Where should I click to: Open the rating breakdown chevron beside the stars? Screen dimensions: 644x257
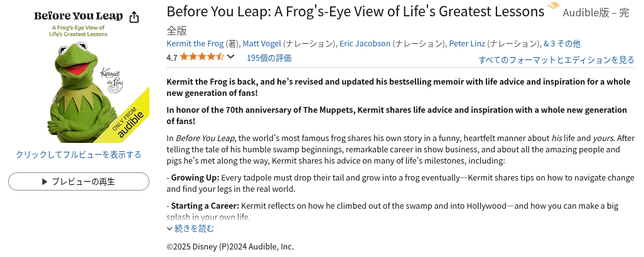[x=230, y=57]
